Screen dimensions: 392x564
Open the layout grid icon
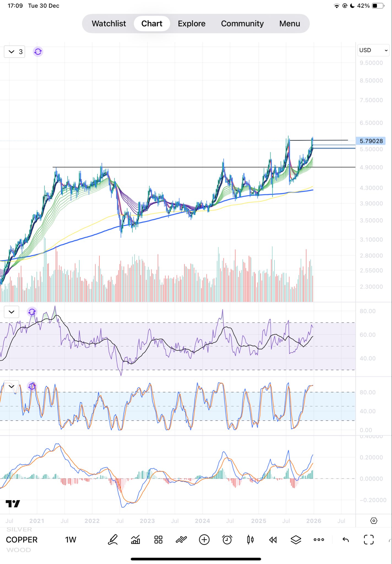(x=158, y=539)
